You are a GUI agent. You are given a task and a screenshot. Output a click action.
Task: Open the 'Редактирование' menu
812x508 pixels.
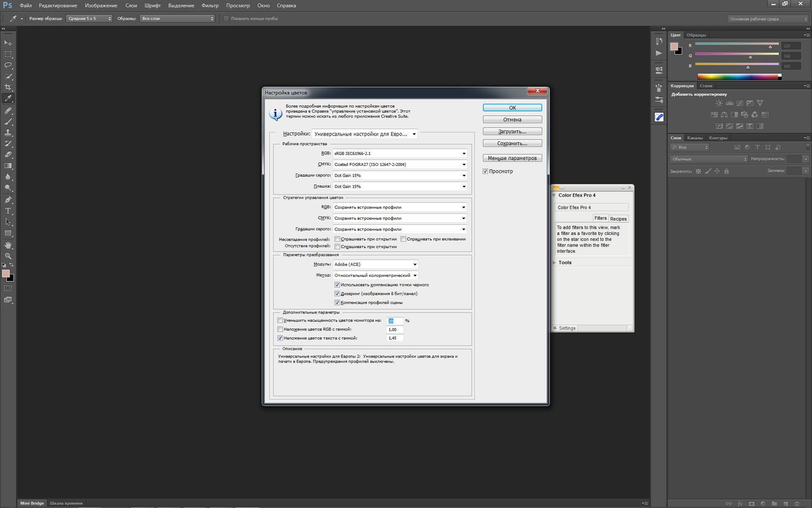point(58,6)
